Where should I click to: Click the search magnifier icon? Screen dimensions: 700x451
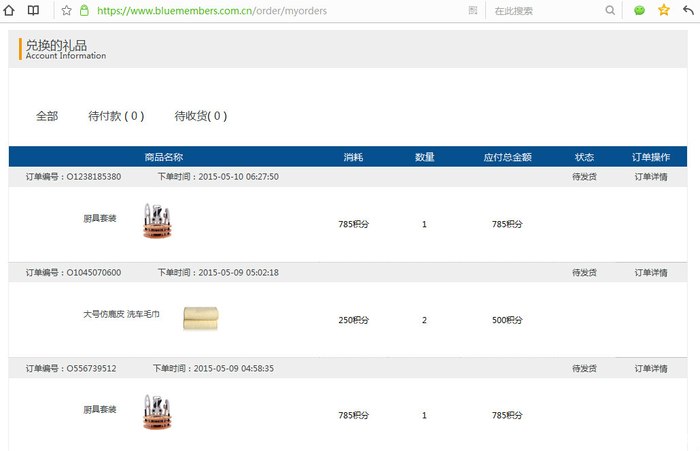(x=610, y=10)
